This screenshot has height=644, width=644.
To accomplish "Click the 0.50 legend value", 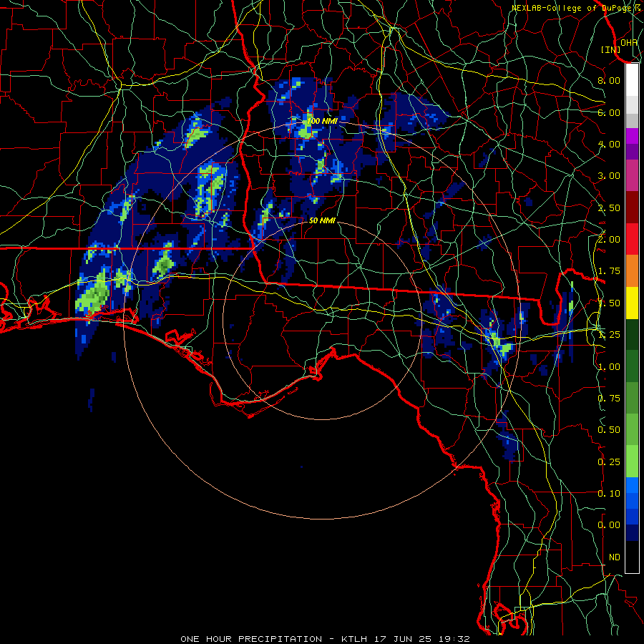I will tap(609, 430).
